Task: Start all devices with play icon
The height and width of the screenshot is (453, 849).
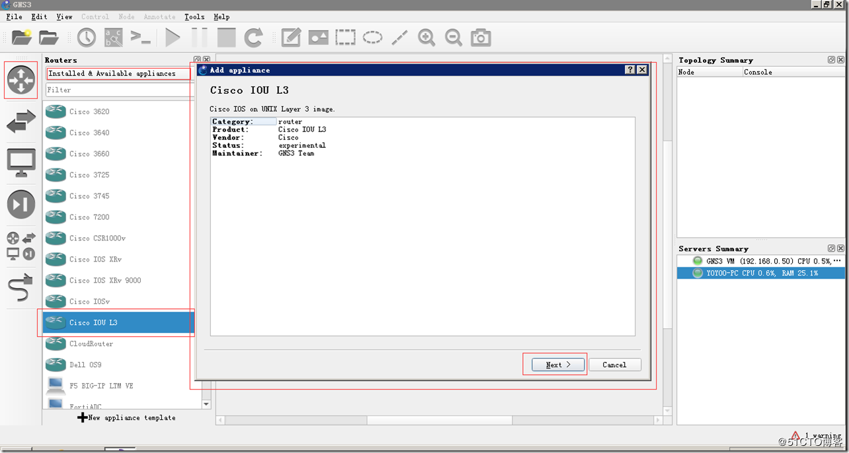Action: [173, 37]
